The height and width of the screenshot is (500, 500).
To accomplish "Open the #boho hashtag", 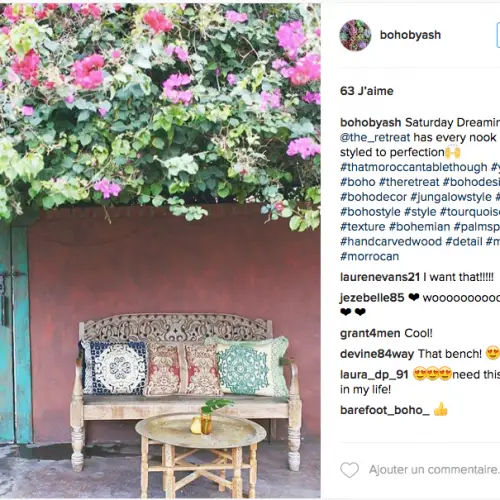I will [358, 182].
